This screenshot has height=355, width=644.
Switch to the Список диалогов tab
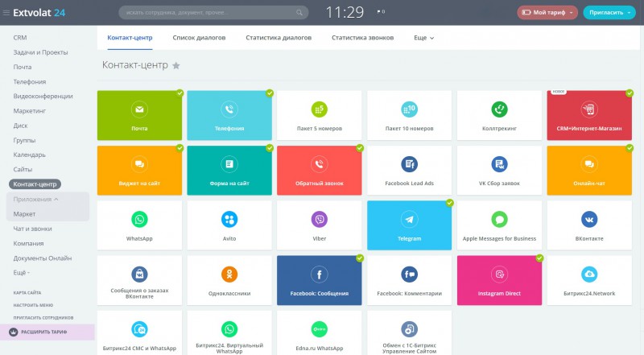coord(199,38)
